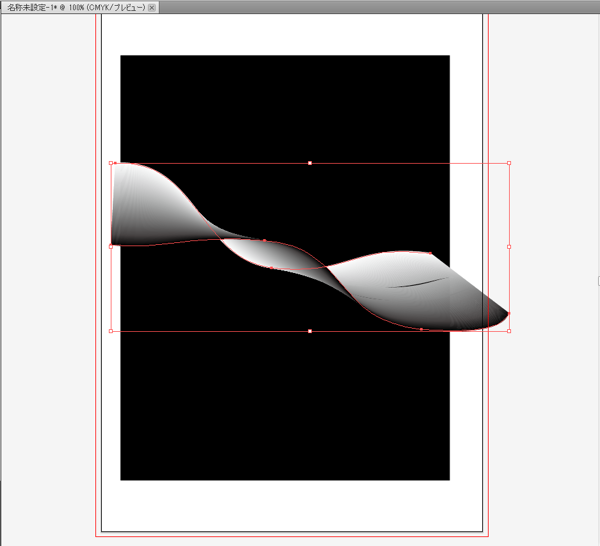This screenshot has width=600, height=546.
Task: Click the top-center bounding box handle
Action: [x=310, y=163]
